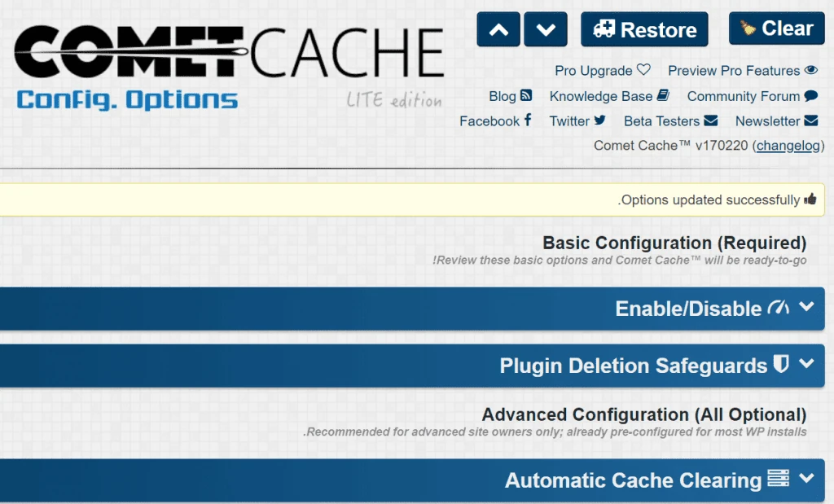Click the server icon on Automatic Cache Clearing
Image resolution: width=834 pixels, height=504 pixels.
(x=778, y=478)
